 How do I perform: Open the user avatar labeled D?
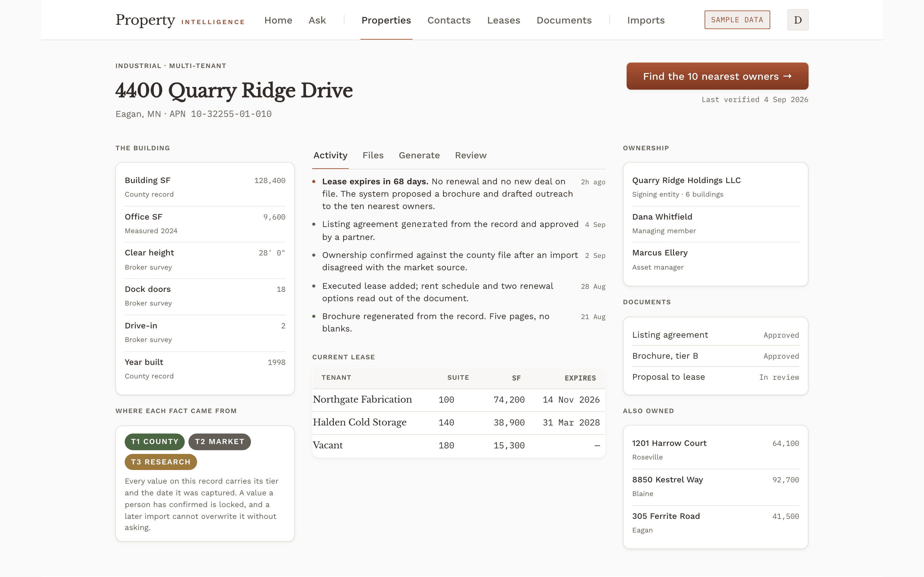point(798,20)
